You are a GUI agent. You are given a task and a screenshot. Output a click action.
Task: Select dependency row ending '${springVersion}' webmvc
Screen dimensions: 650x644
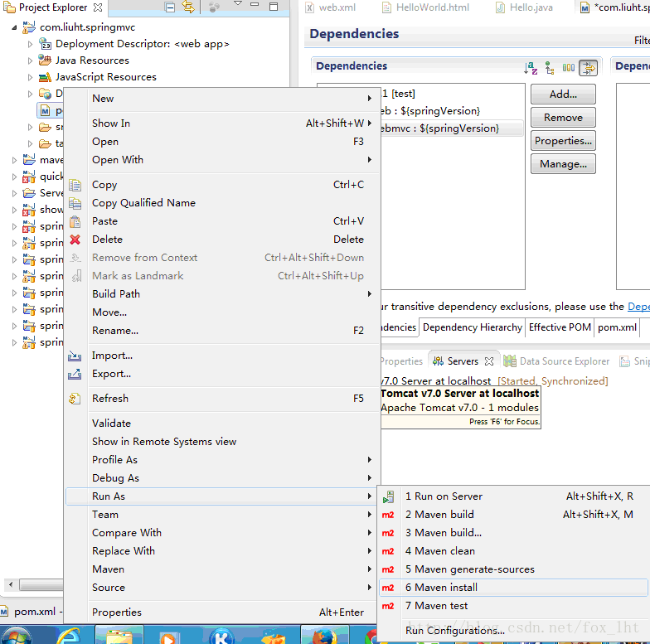(x=451, y=128)
